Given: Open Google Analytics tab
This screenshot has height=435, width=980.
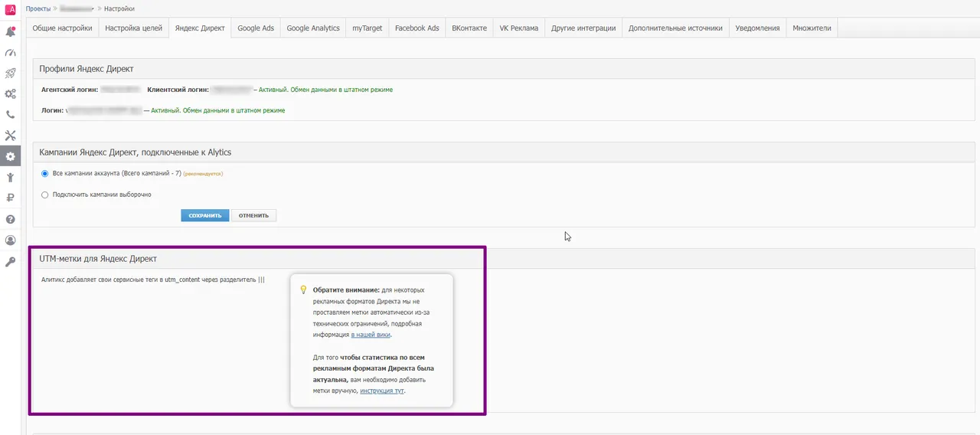Looking at the screenshot, I should click(313, 28).
